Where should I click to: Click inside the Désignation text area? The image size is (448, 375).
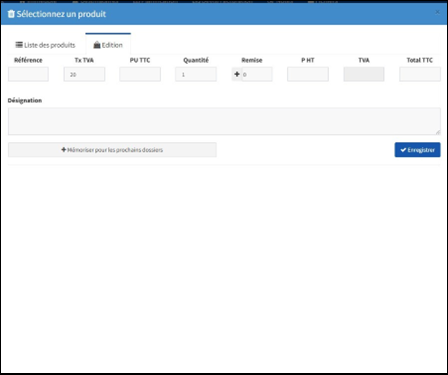(x=224, y=121)
